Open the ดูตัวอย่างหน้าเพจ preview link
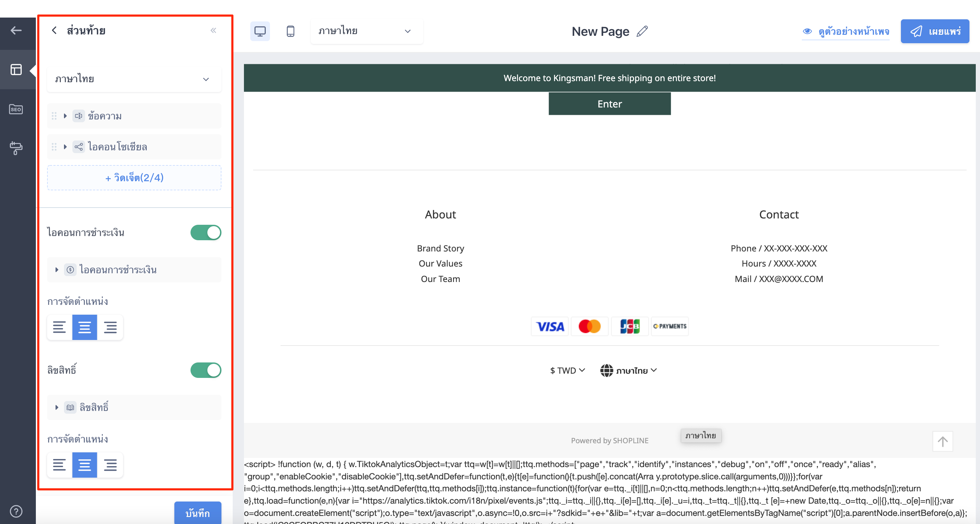 pyautogui.click(x=846, y=31)
